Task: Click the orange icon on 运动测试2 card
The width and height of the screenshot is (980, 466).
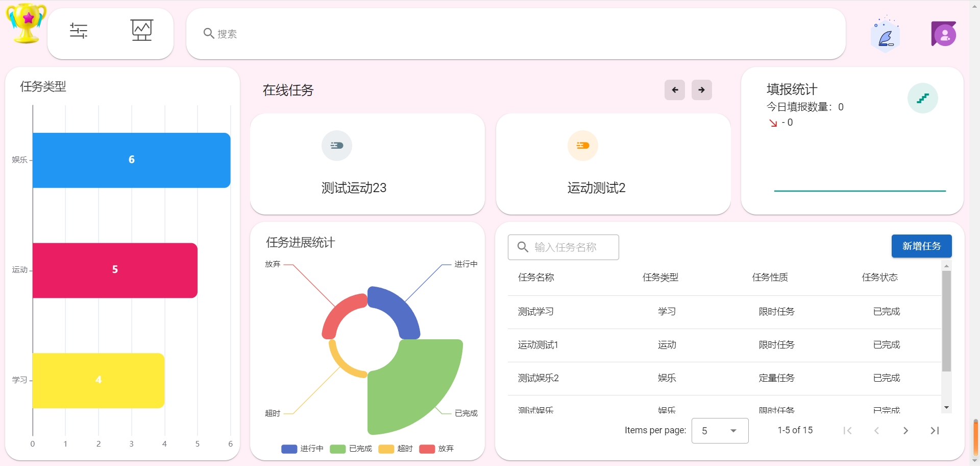Action: click(583, 146)
